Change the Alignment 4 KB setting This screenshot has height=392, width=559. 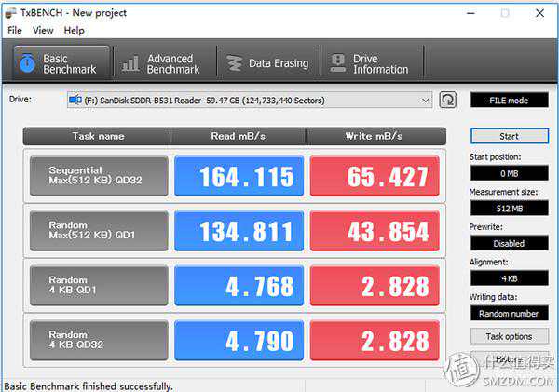509,278
